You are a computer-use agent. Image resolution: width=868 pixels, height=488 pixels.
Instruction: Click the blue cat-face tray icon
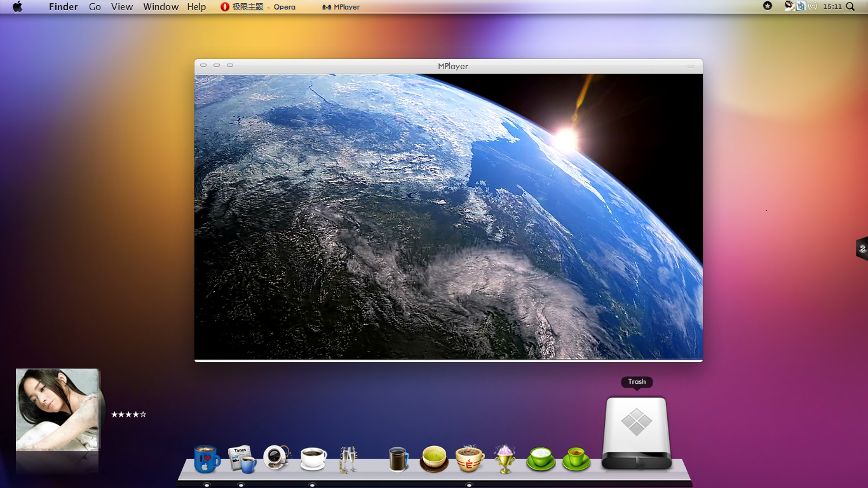tap(801, 6)
